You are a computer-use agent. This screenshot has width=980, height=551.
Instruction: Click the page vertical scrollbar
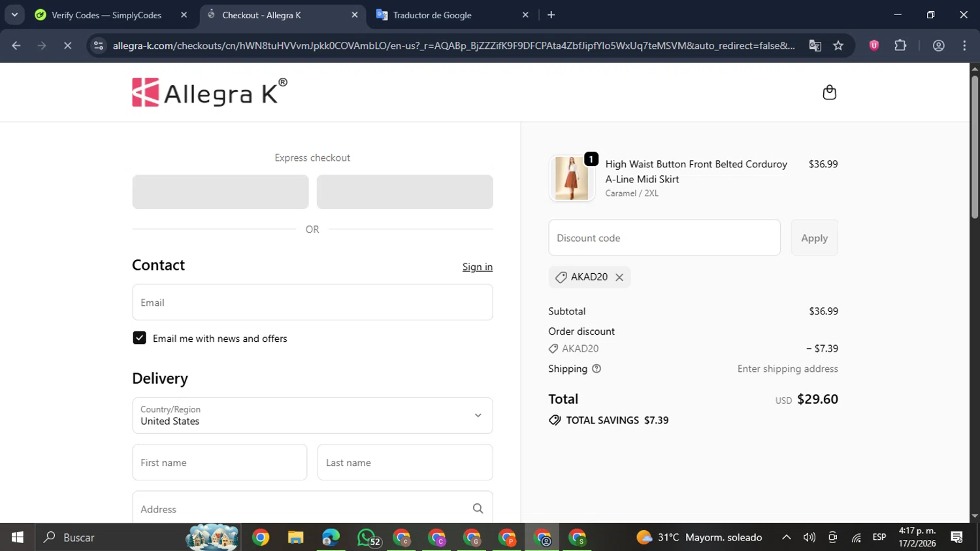tap(975, 147)
